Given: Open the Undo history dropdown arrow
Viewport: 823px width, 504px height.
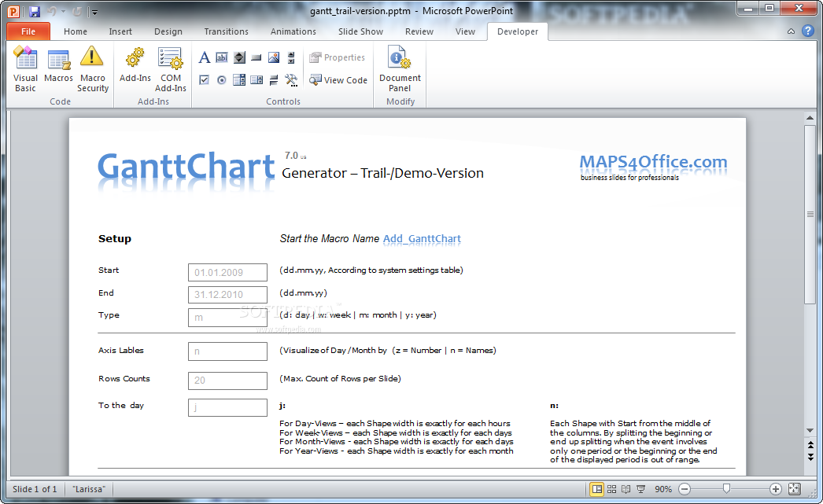Looking at the screenshot, I should tap(63, 11).
